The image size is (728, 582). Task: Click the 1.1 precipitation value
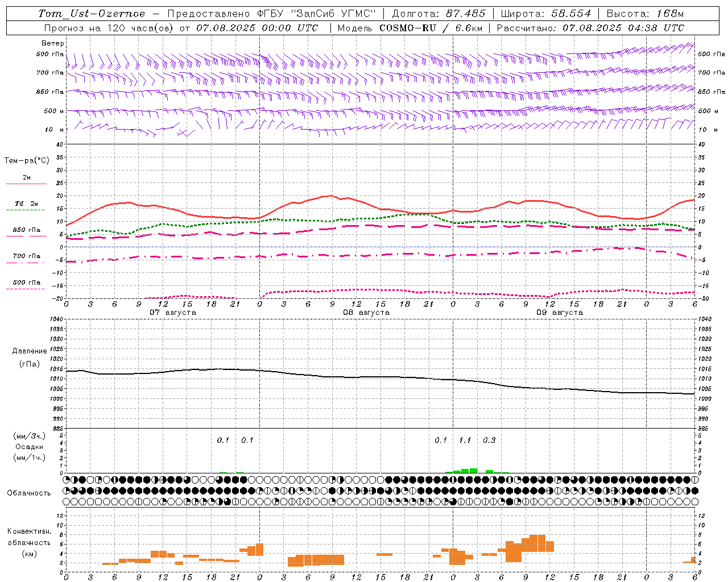(465, 440)
